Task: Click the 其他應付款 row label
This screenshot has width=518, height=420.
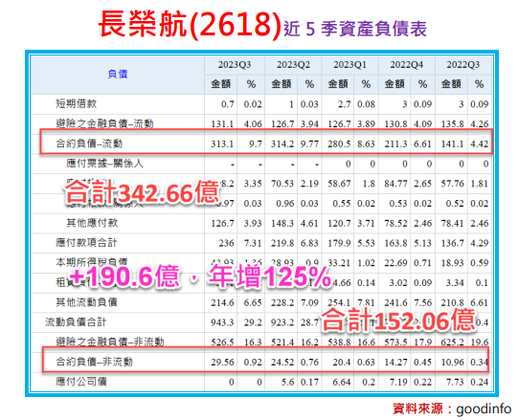Action: point(92,223)
